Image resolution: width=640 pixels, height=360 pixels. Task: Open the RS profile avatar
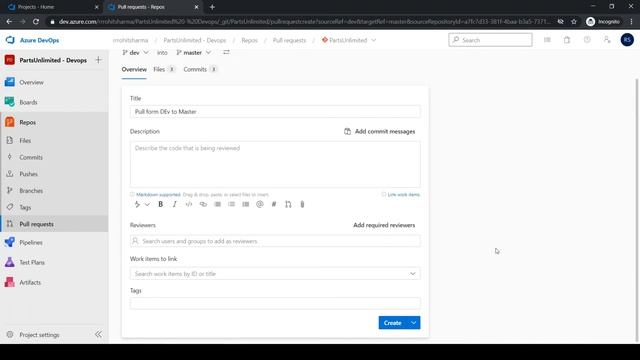pyautogui.click(x=627, y=40)
